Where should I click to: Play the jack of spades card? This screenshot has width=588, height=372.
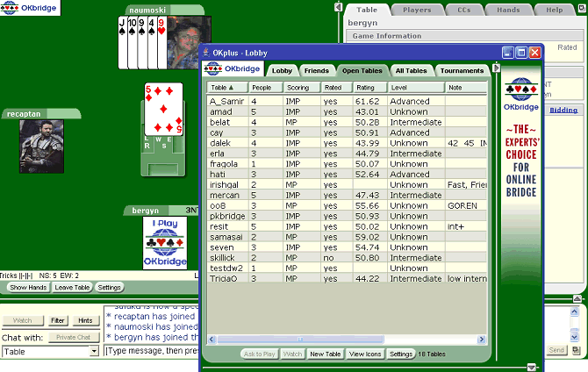coord(122,42)
